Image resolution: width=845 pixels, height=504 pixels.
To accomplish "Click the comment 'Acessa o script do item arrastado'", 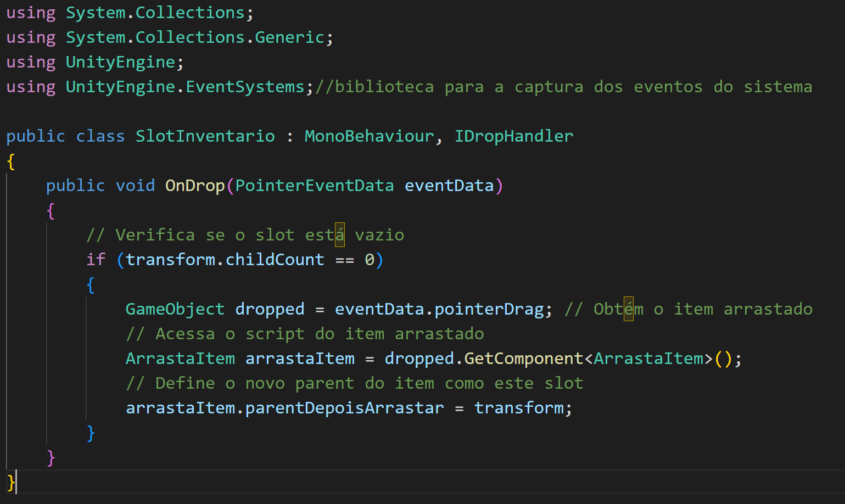I will tap(305, 334).
